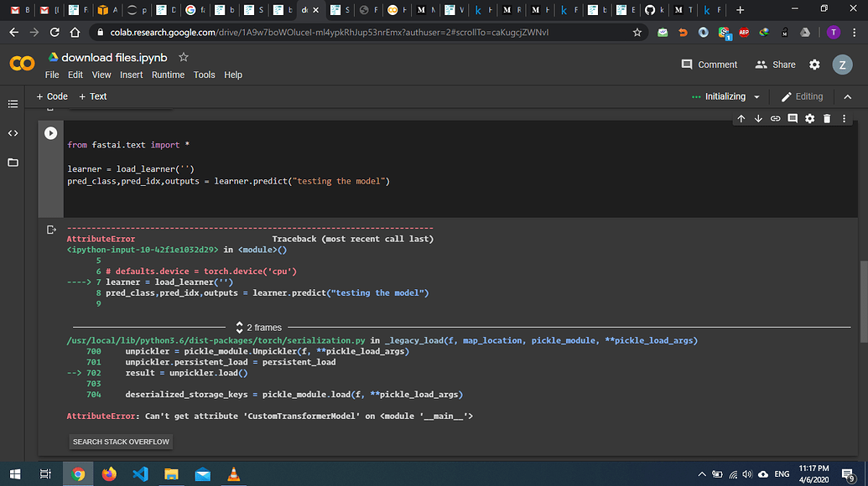Move the cell up
The height and width of the screenshot is (486, 868).
(741, 118)
